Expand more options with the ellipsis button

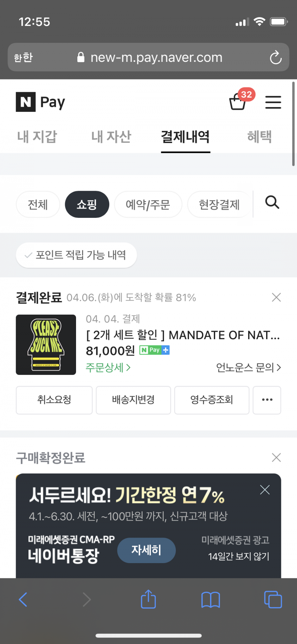tap(267, 400)
